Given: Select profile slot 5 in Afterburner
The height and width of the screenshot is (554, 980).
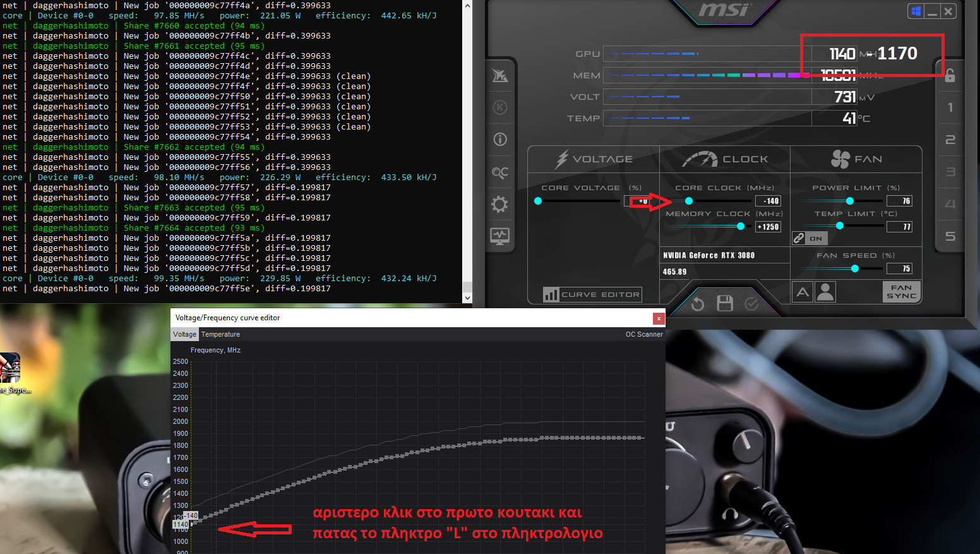Looking at the screenshot, I should (950, 236).
